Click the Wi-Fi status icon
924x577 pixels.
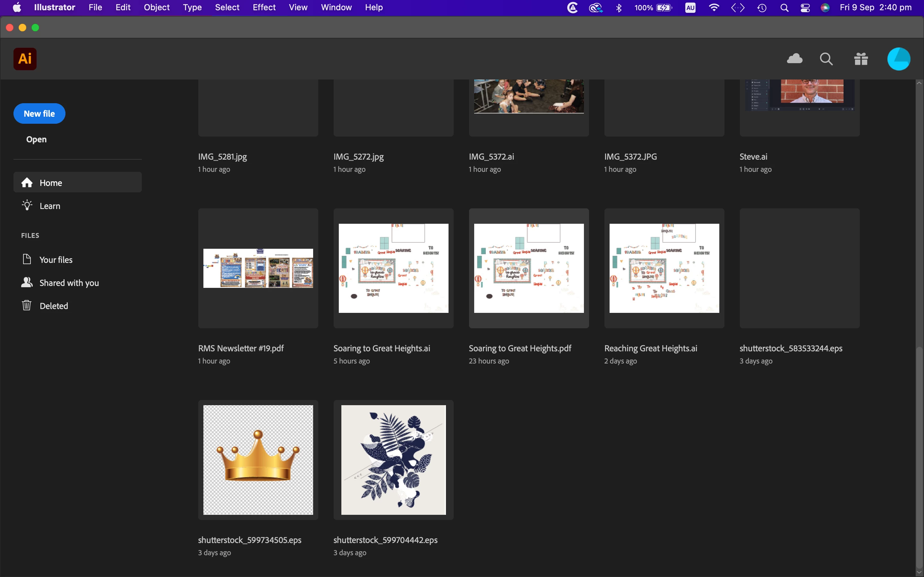[714, 7]
